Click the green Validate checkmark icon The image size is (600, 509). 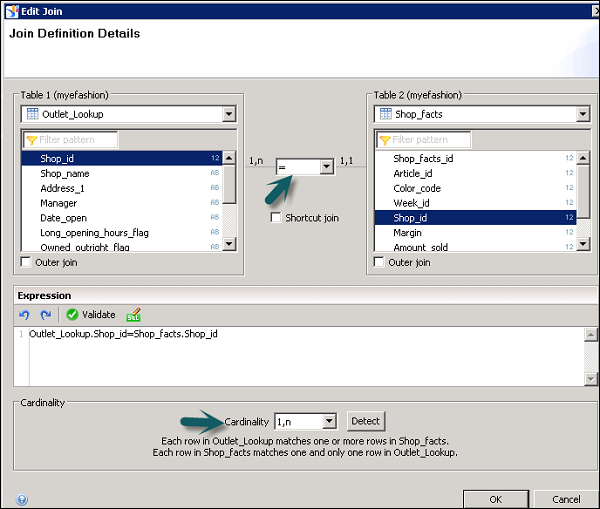72,315
